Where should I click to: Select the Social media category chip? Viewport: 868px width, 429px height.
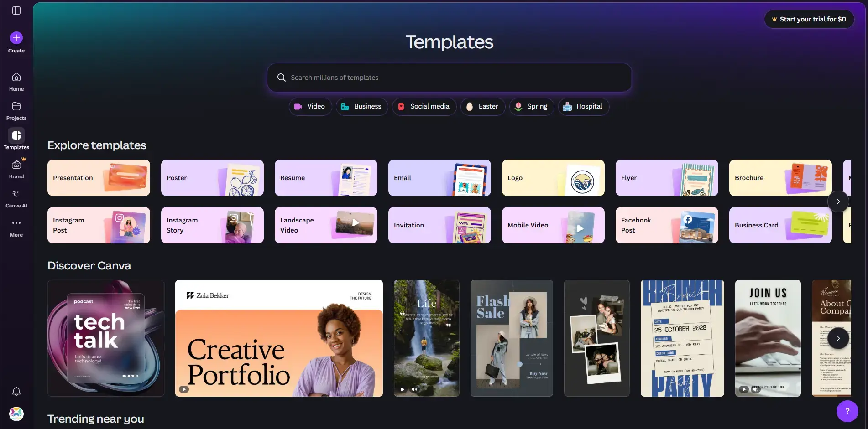pos(424,107)
